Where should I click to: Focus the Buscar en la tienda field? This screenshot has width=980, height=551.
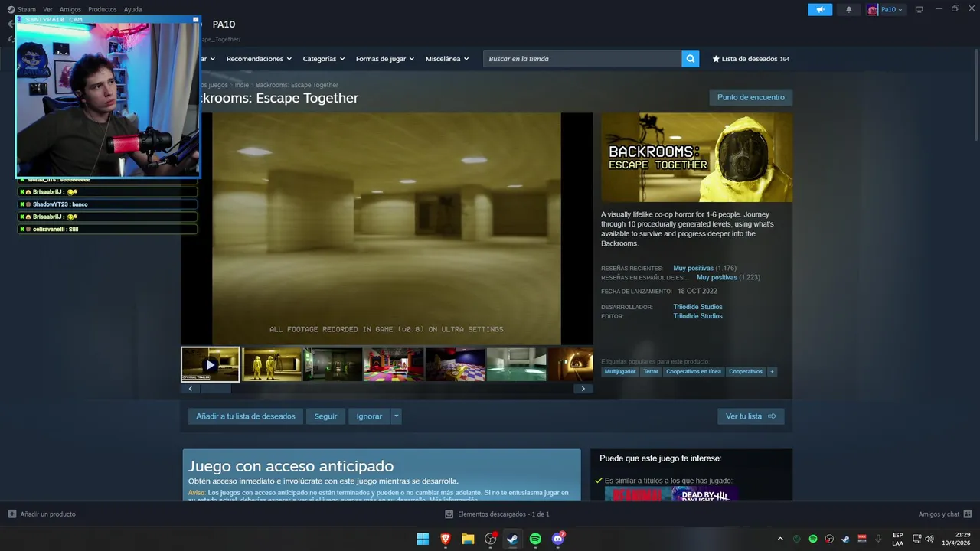point(582,59)
